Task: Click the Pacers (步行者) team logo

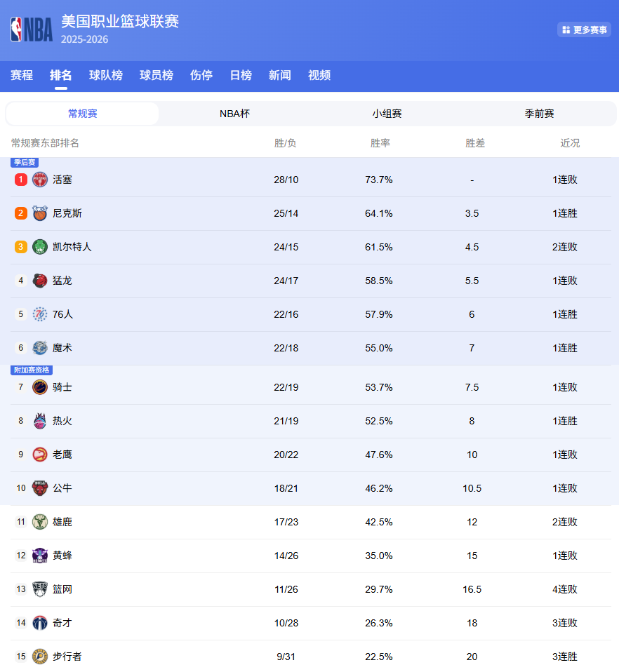Action: click(x=40, y=657)
